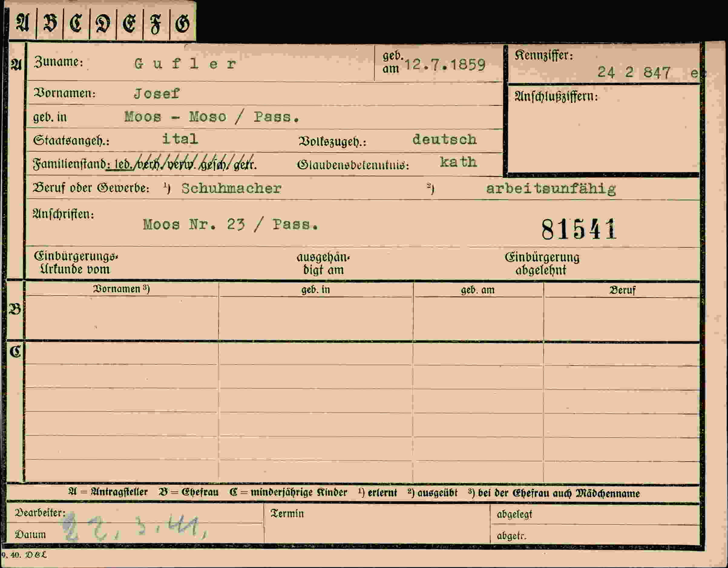Click the 'Datum' label
Viewport: 728px width, 568px height.
31,534
